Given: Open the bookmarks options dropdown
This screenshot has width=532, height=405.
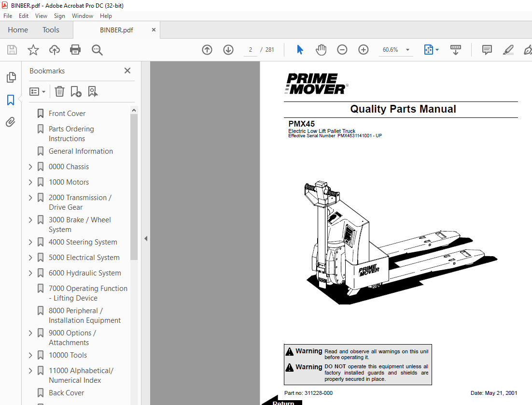Looking at the screenshot, I should [37, 92].
